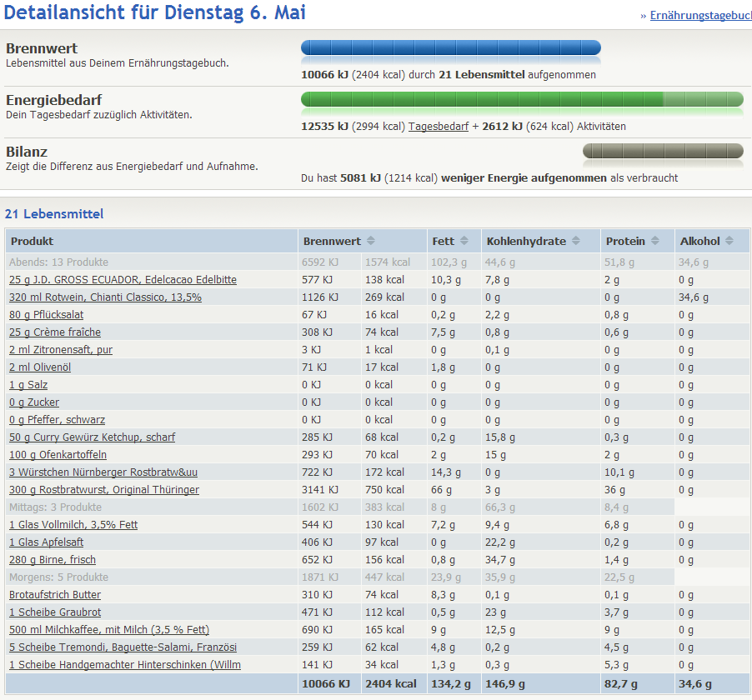Click the Protein column sort arrows
This screenshot has width=752, height=700.
click(655, 242)
